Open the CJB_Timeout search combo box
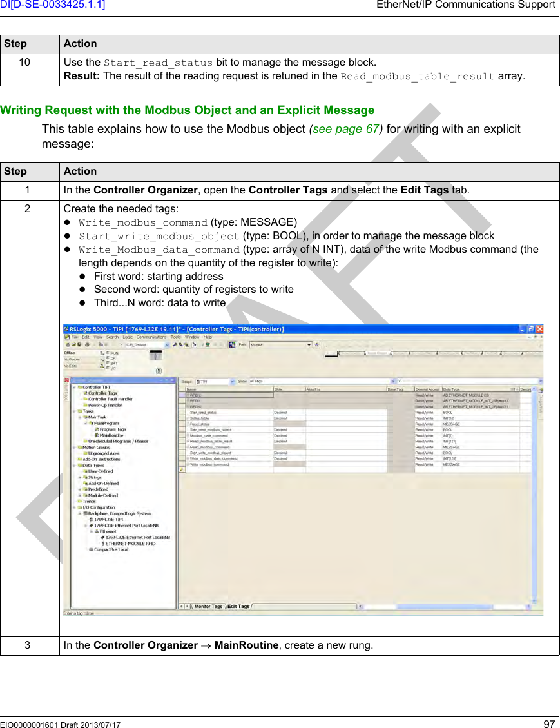 pos(147,345)
